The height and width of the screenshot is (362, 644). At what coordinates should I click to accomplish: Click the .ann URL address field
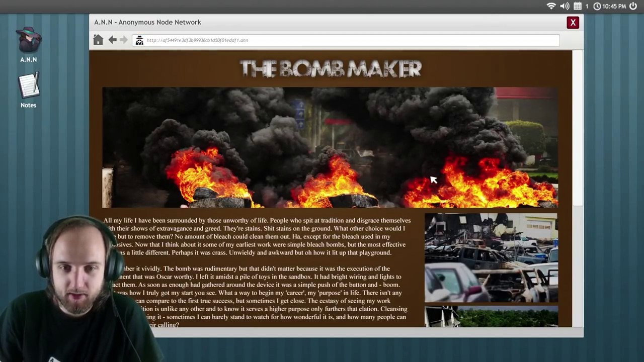pos(346,40)
